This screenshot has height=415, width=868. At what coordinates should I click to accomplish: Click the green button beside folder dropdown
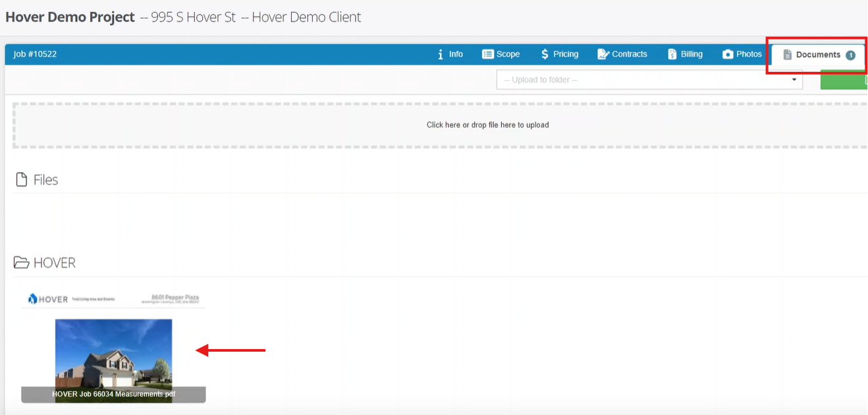point(844,80)
